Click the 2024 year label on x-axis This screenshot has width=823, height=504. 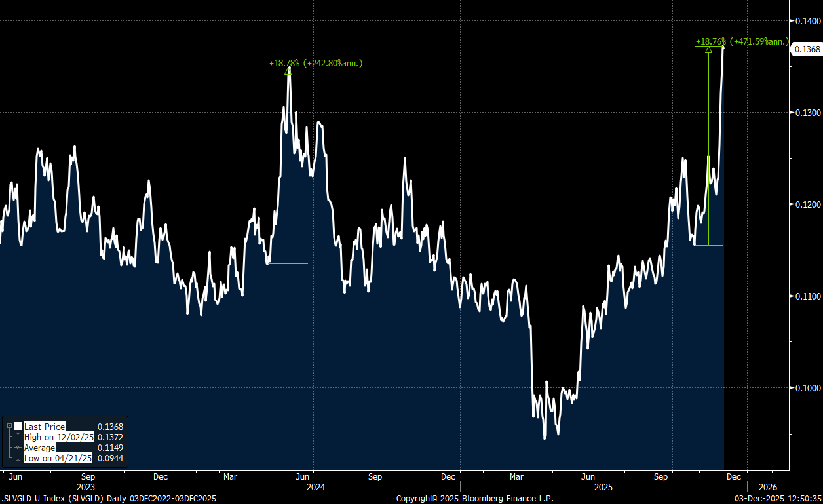coord(316,487)
